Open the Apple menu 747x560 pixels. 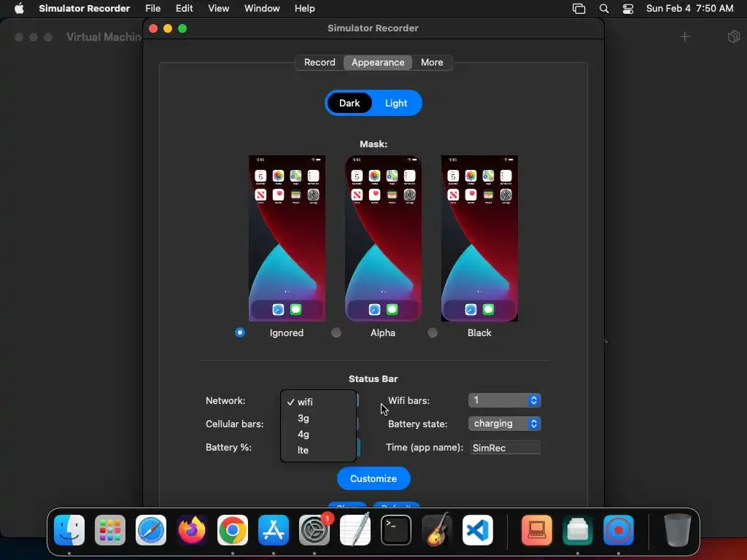pos(19,9)
